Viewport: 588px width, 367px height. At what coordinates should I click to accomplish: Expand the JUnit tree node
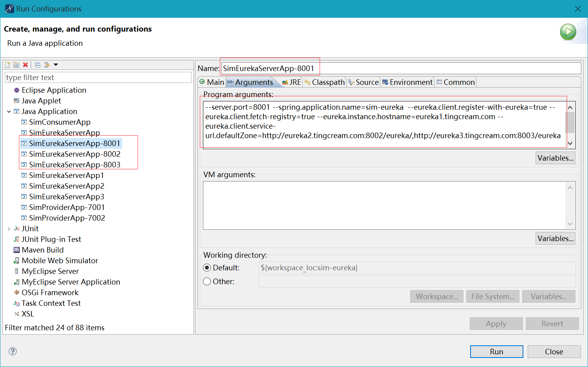[x=9, y=229]
